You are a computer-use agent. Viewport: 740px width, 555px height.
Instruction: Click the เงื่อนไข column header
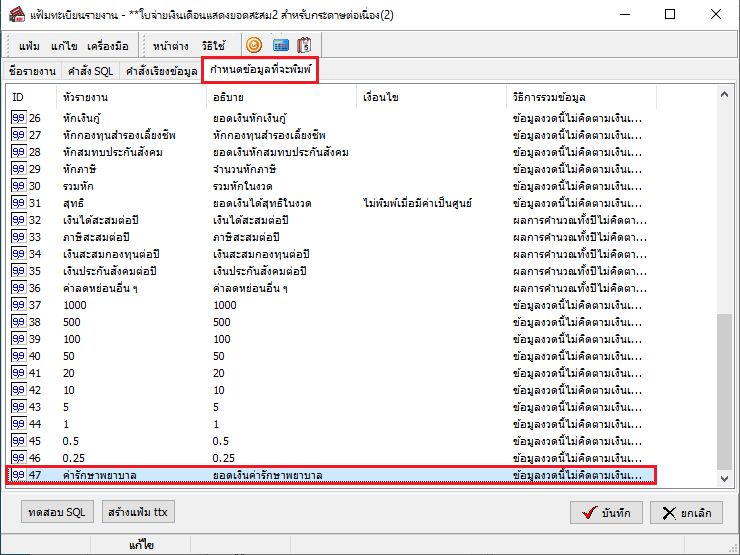point(431,97)
